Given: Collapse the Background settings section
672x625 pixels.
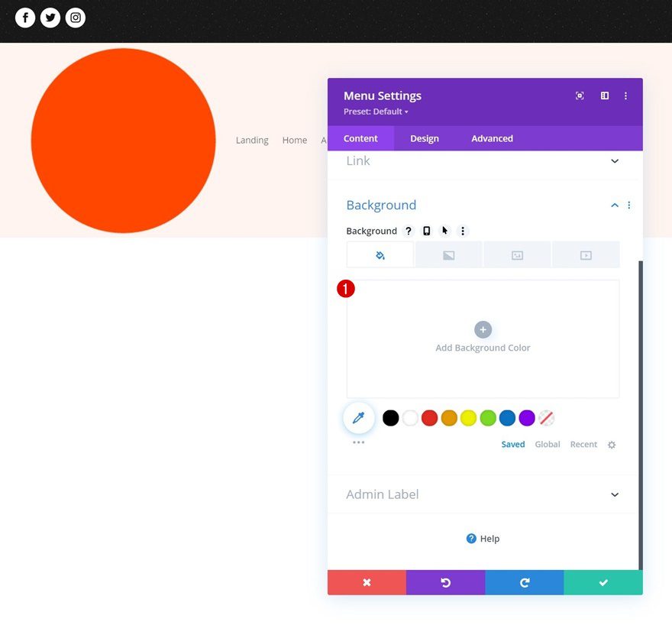Looking at the screenshot, I should click(x=614, y=205).
